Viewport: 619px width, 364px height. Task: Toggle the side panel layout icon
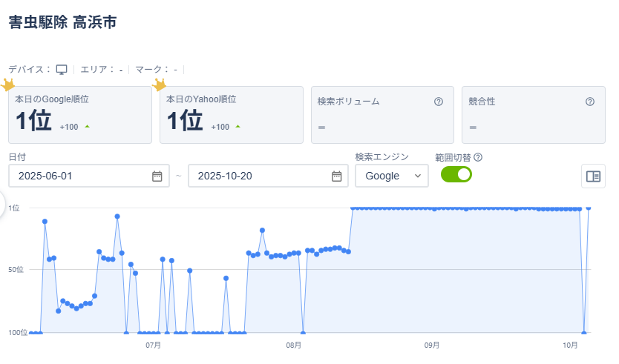coord(593,176)
